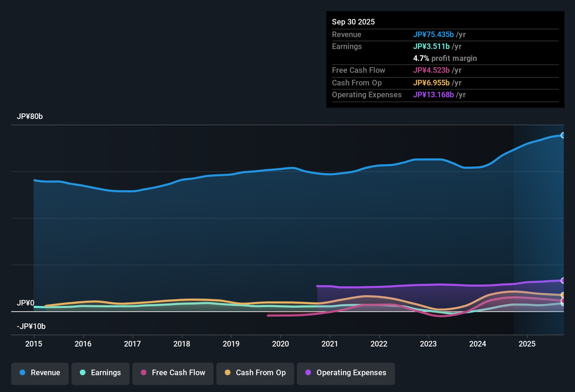Click the 2020 year label on the axis

click(x=280, y=344)
